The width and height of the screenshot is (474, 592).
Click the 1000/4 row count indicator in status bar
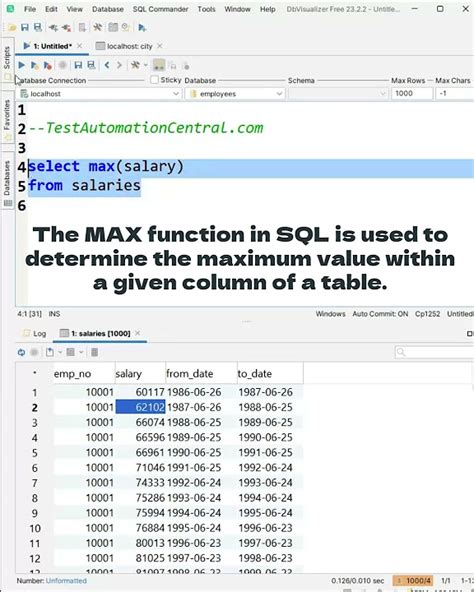pos(414,581)
